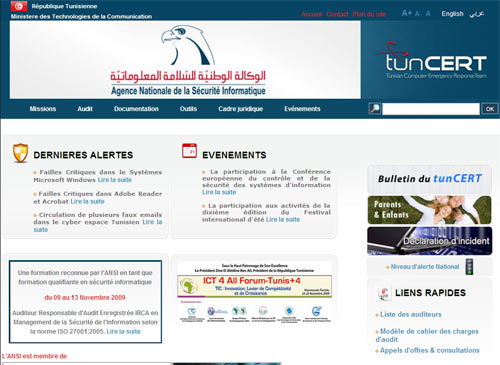Focus the search text field

click(431, 109)
